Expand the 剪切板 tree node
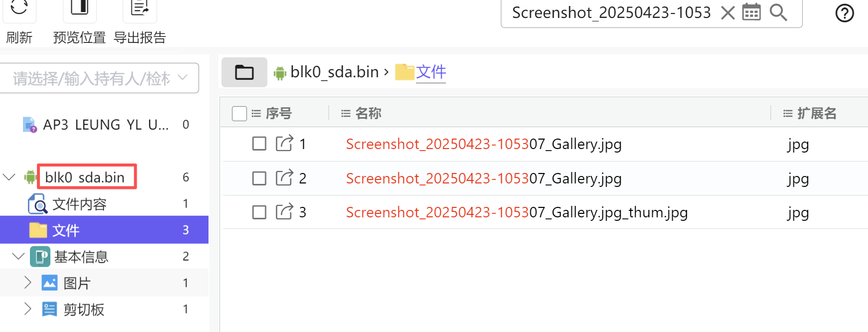Image resolution: width=868 pixels, height=332 pixels. (28, 309)
